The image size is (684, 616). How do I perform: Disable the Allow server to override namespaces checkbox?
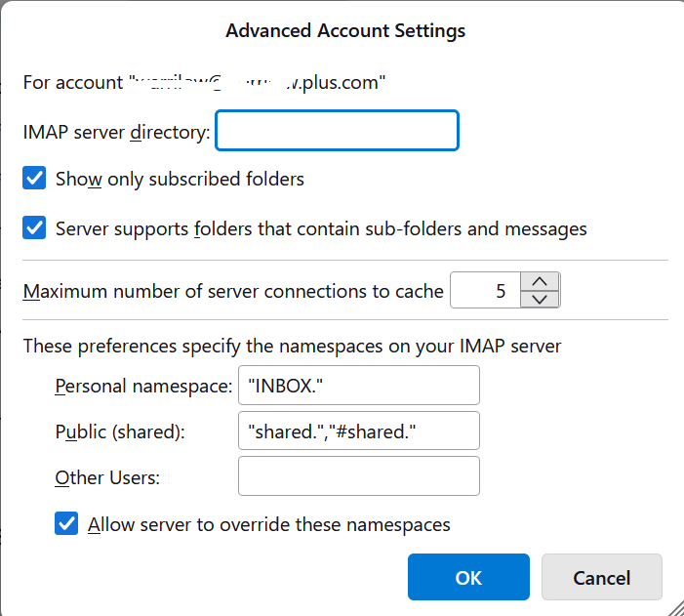click(x=67, y=524)
